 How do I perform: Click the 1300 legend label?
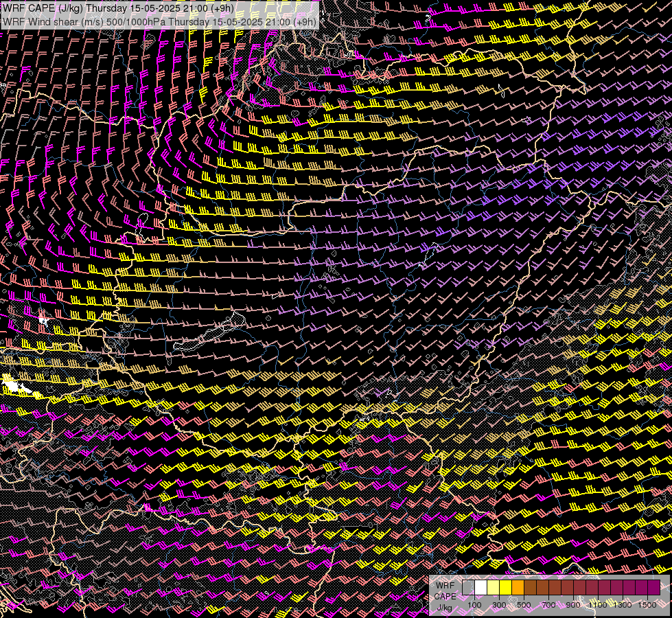point(623,605)
